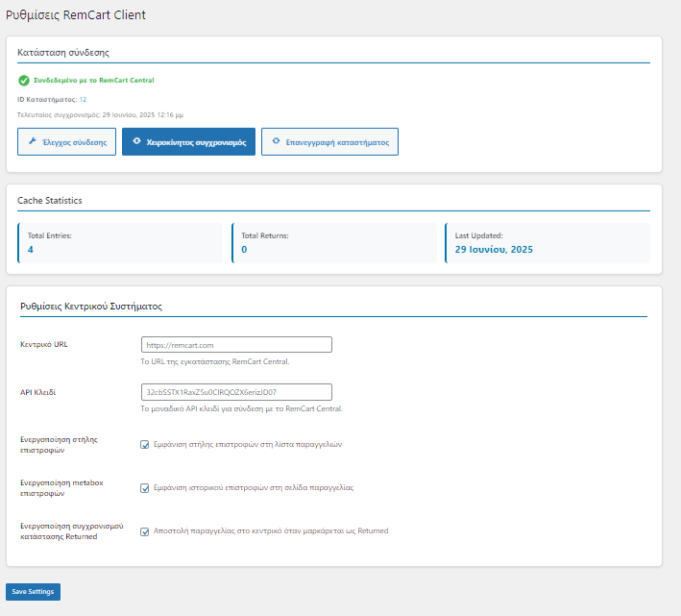
Task: Click Save Settings button
Action: click(33, 592)
